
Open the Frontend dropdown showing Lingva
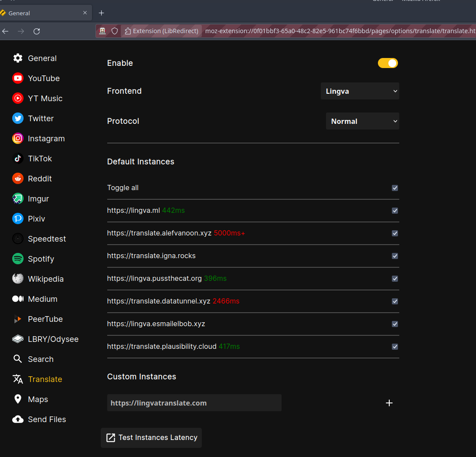pos(360,91)
